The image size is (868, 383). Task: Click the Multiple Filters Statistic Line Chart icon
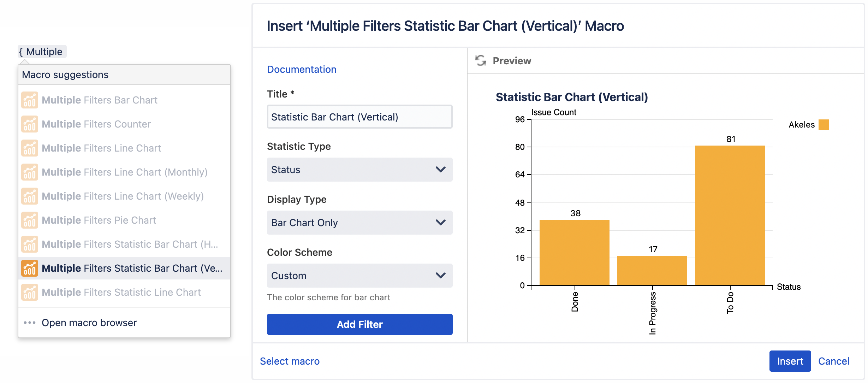tap(30, 292)
